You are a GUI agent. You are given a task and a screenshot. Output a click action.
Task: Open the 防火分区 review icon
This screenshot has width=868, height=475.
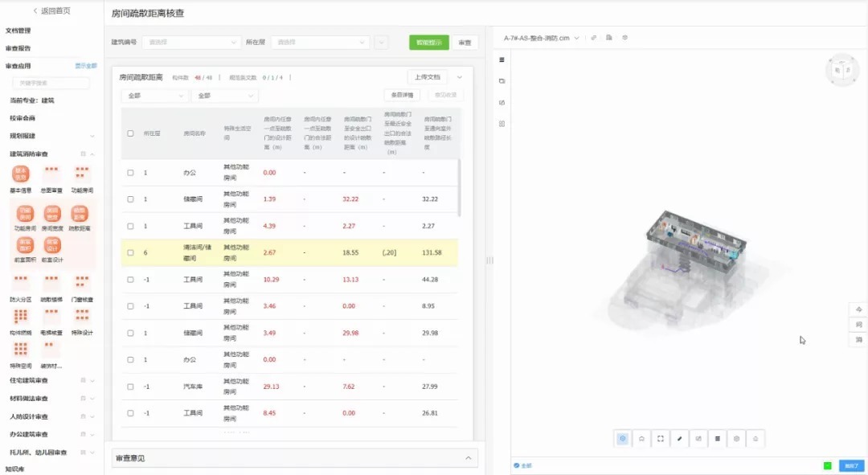tap(20, 283)
